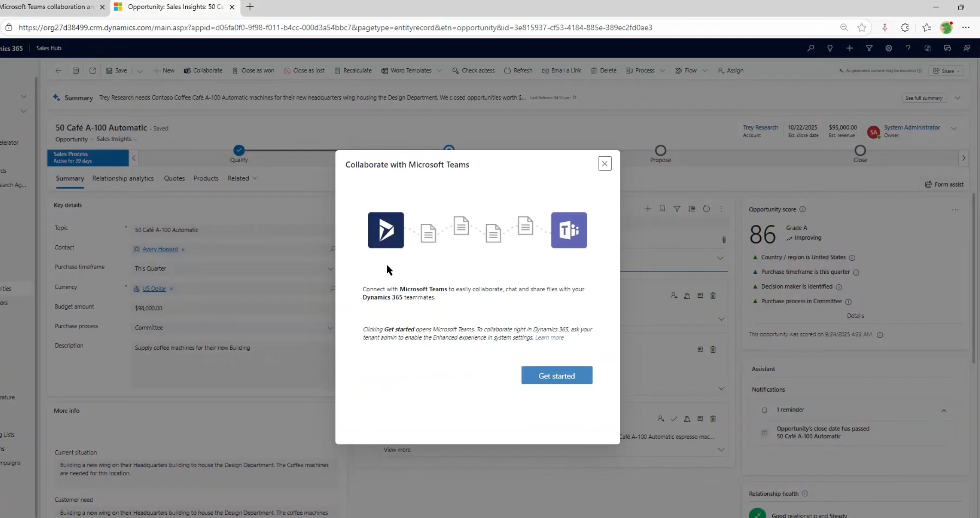Refresh the opportunity record from command bar
The height and width of the screenshot is (518, 980).
point(518,71)
